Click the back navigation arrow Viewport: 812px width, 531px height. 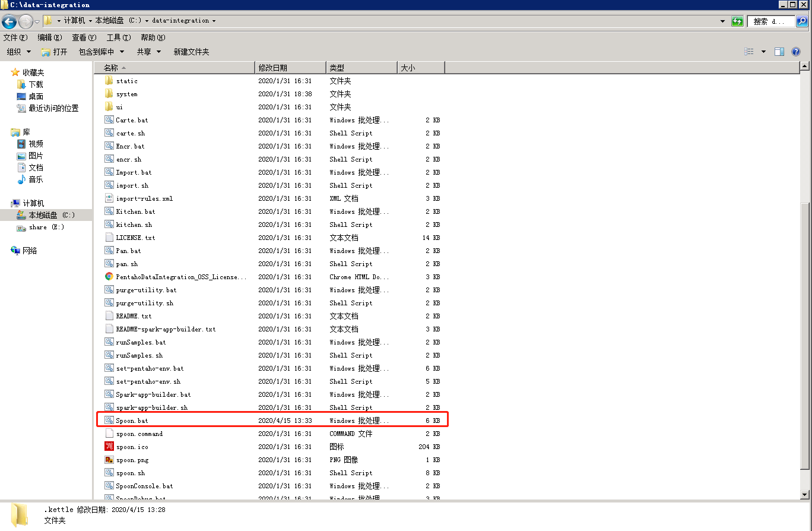tap(9, 22)
